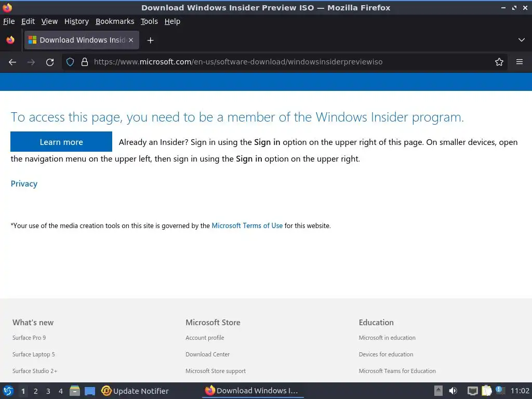Viewport: 532px width, 399px height.
Task: Switch to virtual desktop 1
Action: pos(23,391)
